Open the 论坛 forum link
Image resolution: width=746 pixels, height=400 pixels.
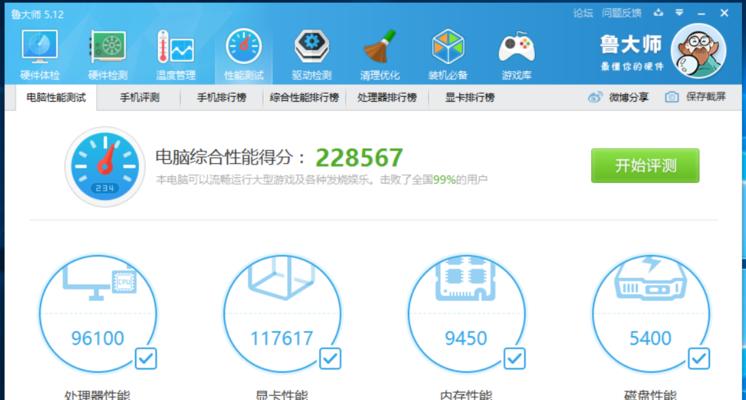tap(583, 13)
